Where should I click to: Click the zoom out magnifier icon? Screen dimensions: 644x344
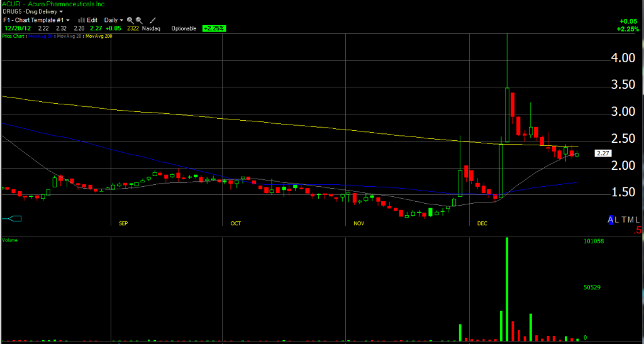click(x=139, y=19)
